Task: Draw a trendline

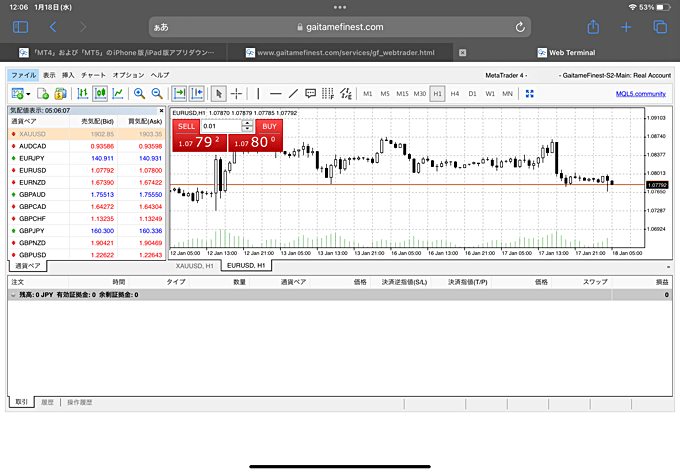Action: click(293, 94)
